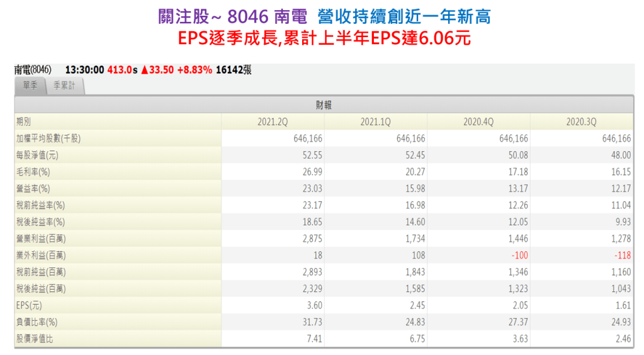
Task: Click the +8.83% percentage change text
Action: pyautogui.click(x=195, y=70)
